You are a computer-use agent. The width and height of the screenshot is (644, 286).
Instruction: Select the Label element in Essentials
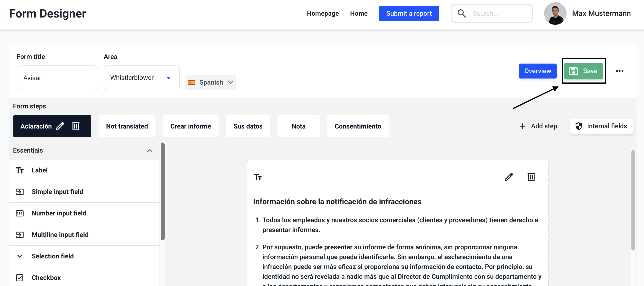point(40,170)
